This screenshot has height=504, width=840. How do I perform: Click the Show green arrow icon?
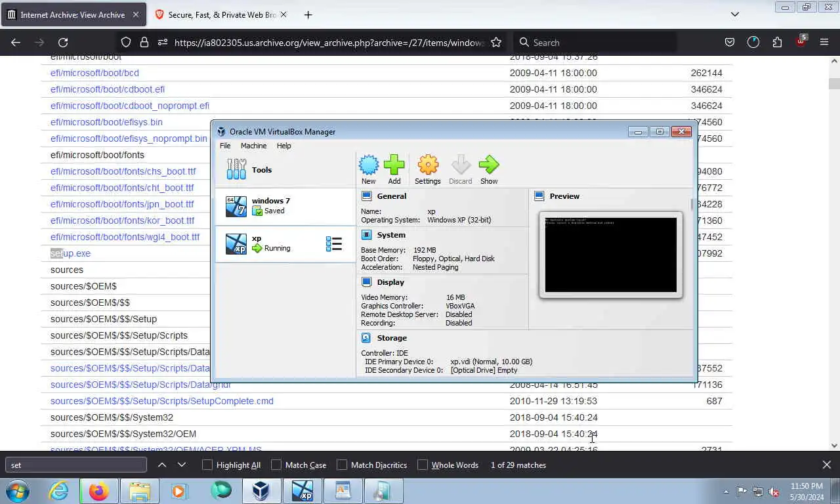489,169
